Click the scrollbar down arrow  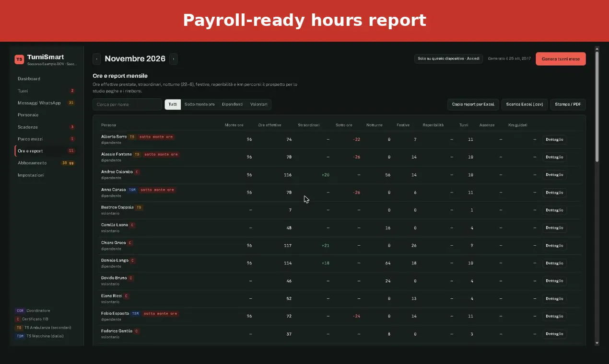coord(597,343)
